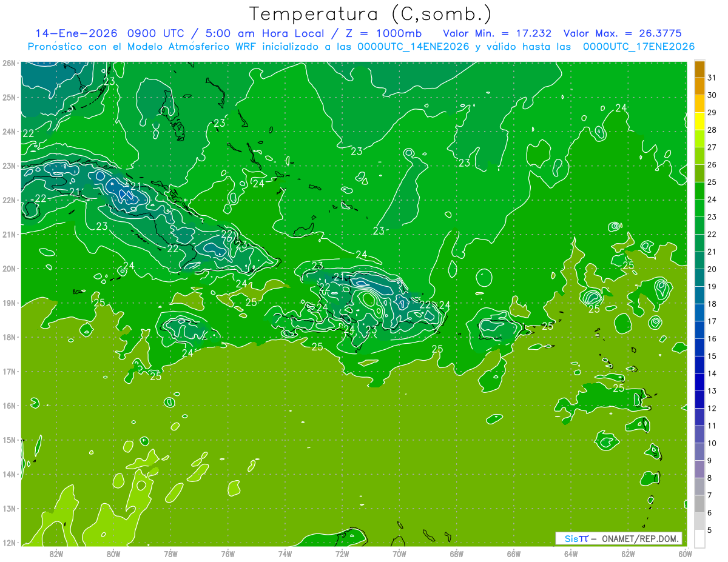Pick the orange color bar segment between 30 and 31
The height and width of the screenshot is (562, 728).
pos(699,87)
